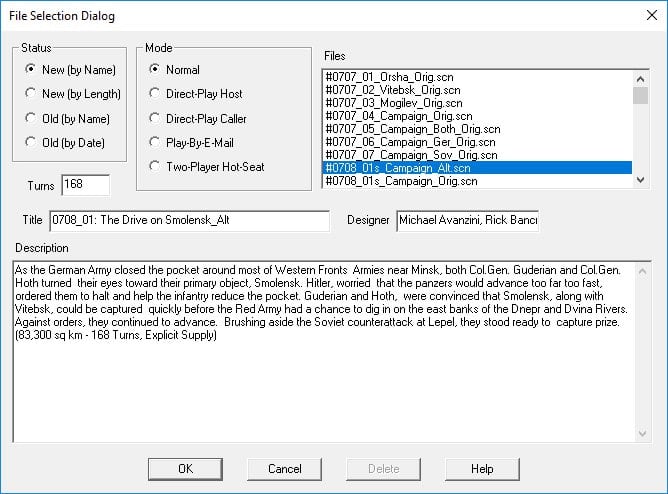This screenshot has height=494, width=668.
Task: Select file #0707_01_Orsha_Orig.scn
Action: click(477, 77)
